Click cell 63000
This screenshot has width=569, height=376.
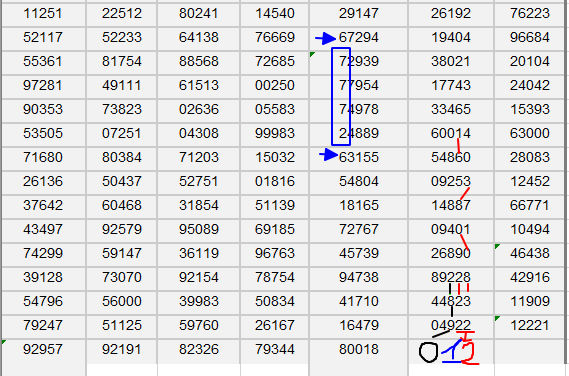529,134
